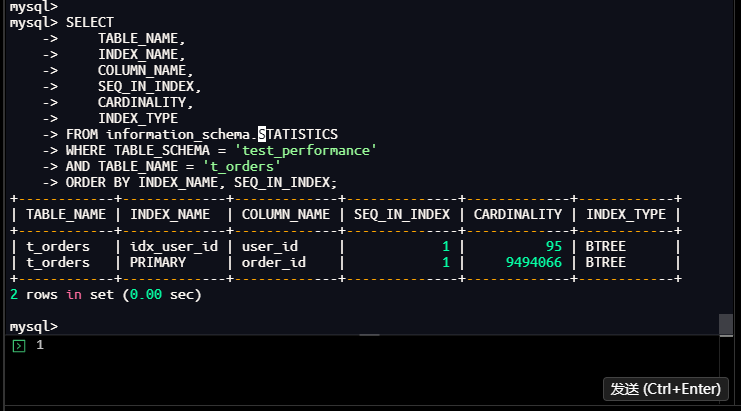Click the COLUMN_NAME column header in the result table
This screenshot has height=411, width=741.
[285, 214]
